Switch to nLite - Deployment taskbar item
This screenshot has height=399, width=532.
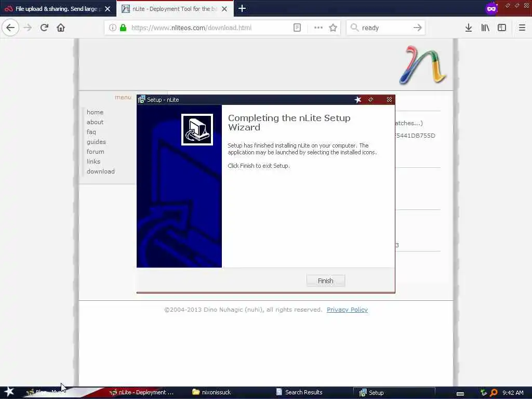click(x=142, y=393)
